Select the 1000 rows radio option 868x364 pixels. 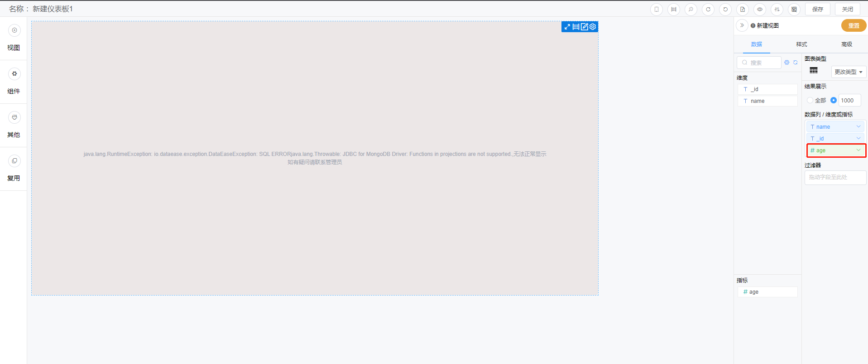coord(834,101)
